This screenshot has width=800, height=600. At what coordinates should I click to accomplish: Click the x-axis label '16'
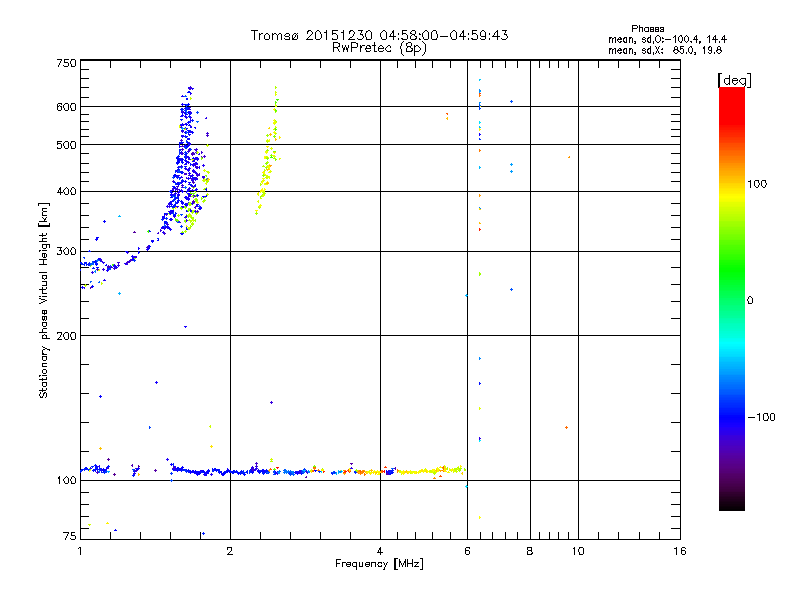coord(680,551)
